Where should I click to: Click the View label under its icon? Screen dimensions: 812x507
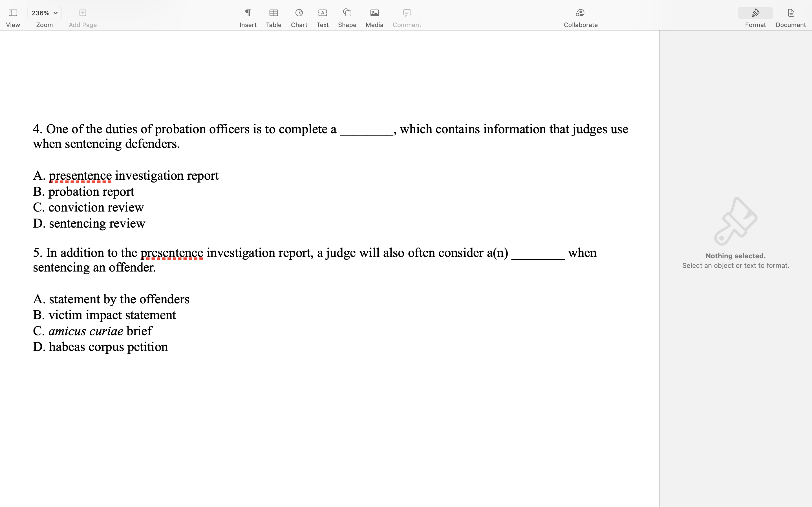(13, 25)
